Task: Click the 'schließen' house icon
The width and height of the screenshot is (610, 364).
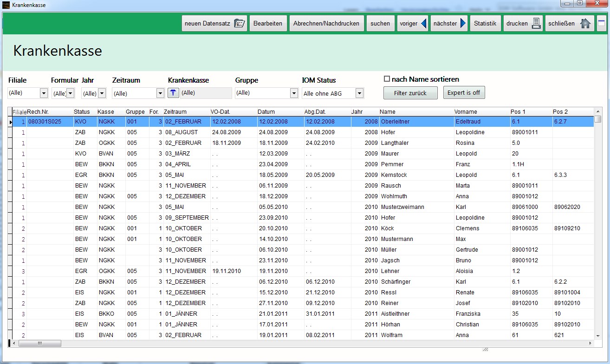Action: point(585,24)
